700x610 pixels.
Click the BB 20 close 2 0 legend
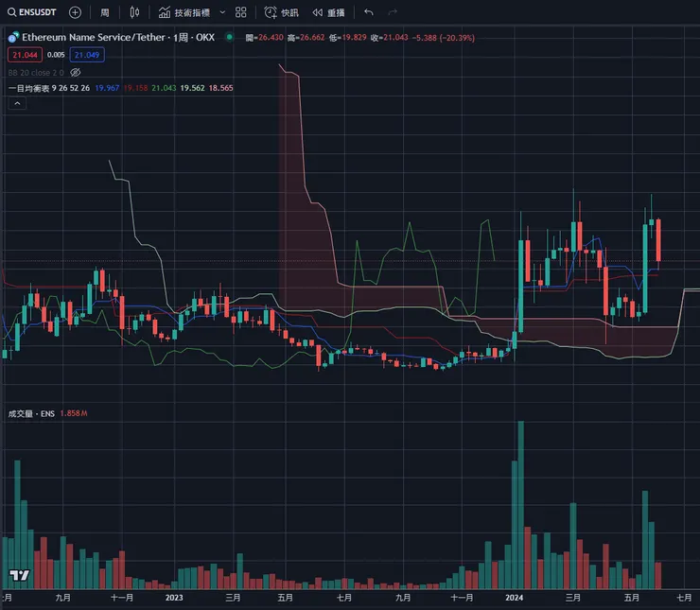pyautogui.click(x=36, y=72)
